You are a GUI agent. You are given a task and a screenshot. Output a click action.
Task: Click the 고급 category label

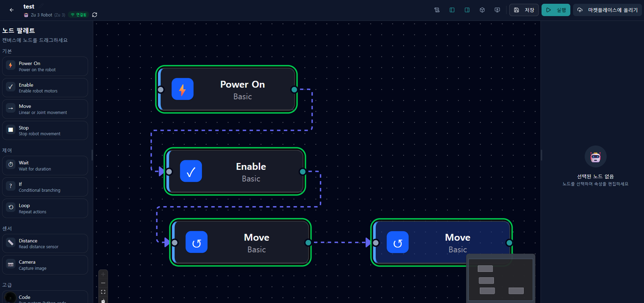pos(7,285)
